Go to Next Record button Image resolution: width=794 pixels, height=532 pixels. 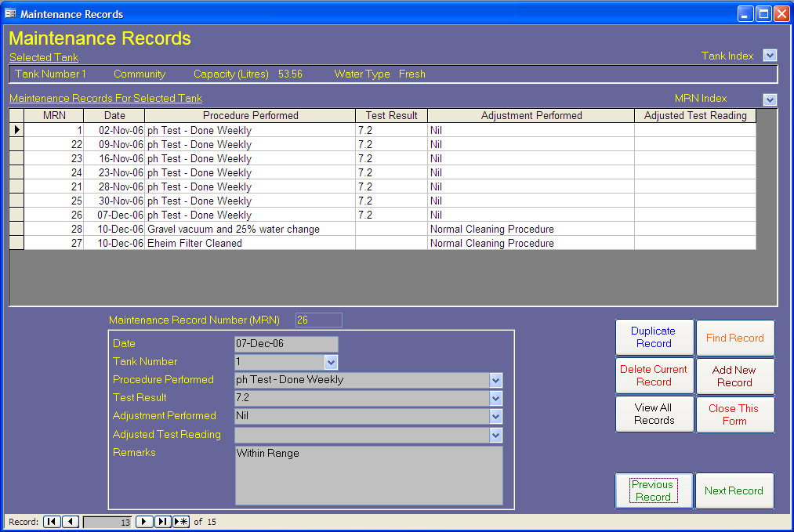pos(734,490)
